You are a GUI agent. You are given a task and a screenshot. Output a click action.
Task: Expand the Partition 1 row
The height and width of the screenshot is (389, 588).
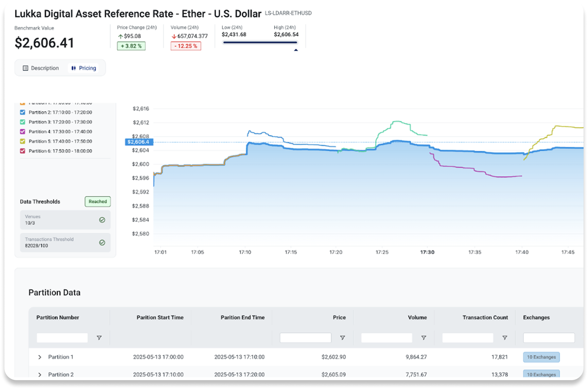click(40, 357)
